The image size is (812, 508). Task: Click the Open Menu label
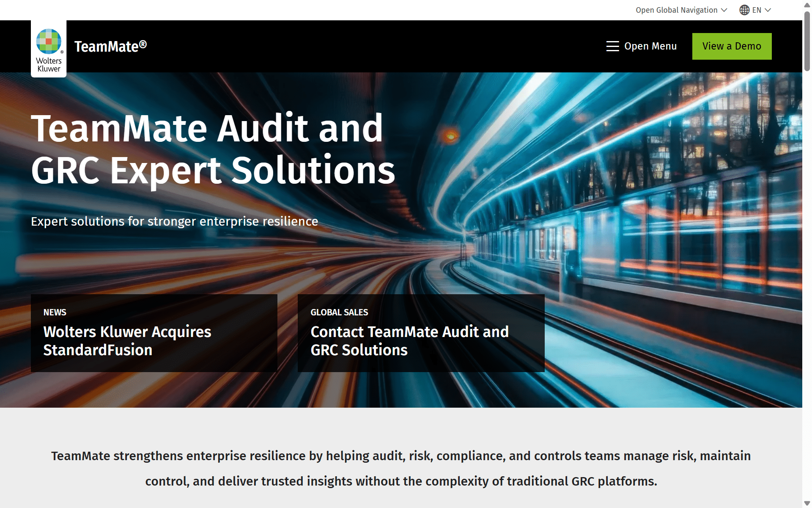650,46
